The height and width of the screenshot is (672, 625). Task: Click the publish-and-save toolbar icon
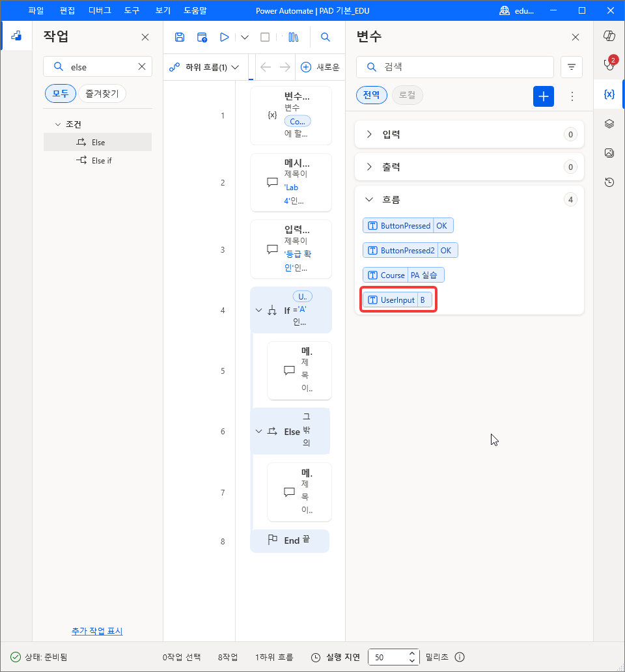(x=202, y=37)
